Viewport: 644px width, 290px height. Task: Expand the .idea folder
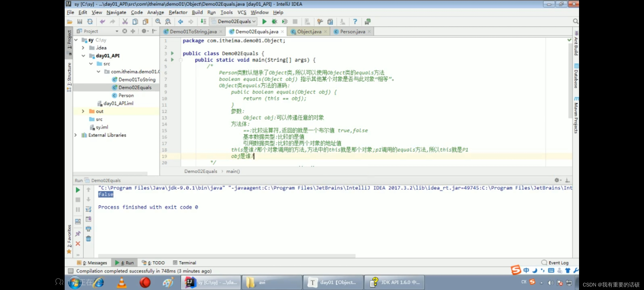(83, 48)
